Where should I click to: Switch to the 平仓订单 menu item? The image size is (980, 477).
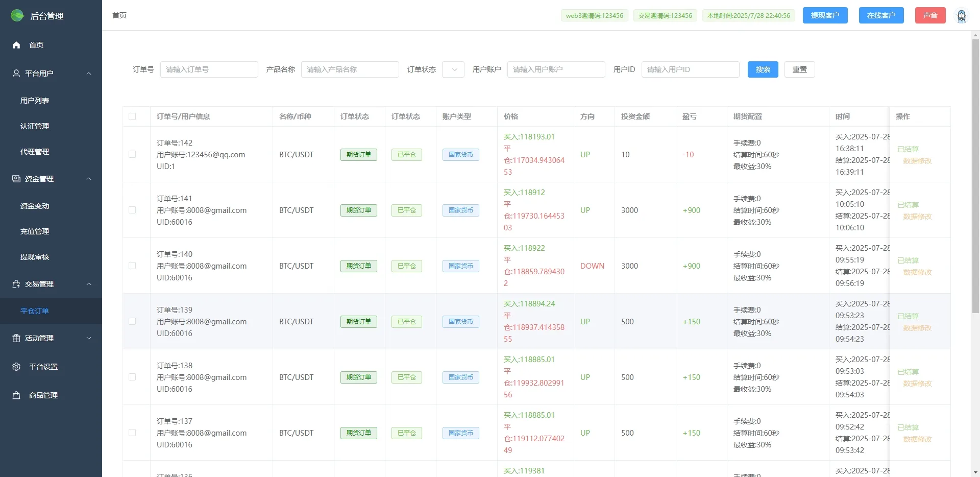point(34,311)
